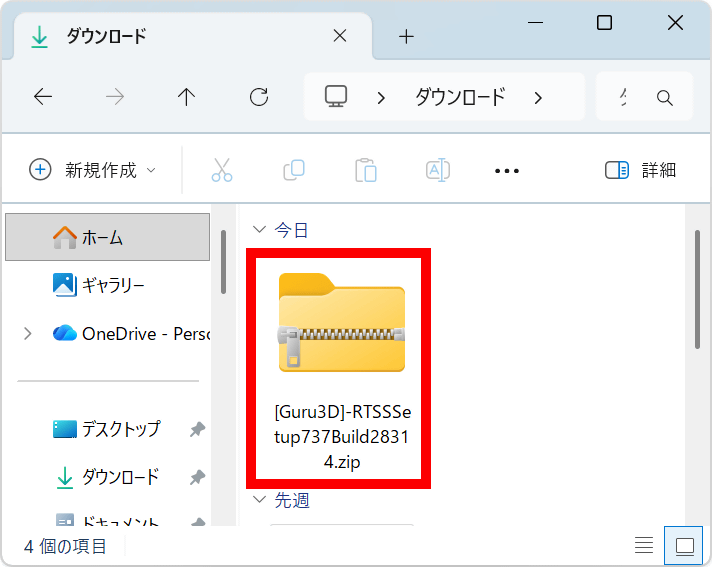Go up one folder level
Viewport: 712px width, 567px height.
[186, 97]
